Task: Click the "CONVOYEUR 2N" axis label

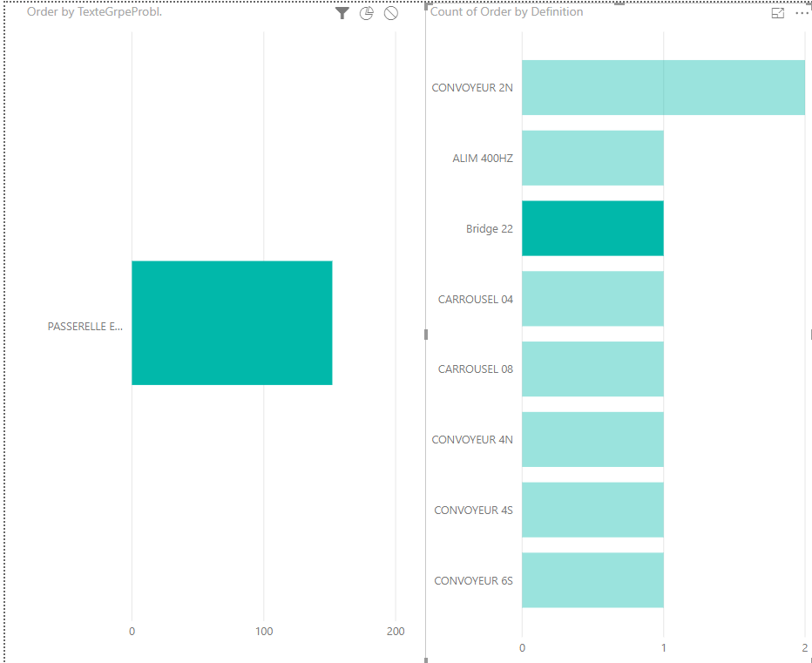Action: point(472,87)
